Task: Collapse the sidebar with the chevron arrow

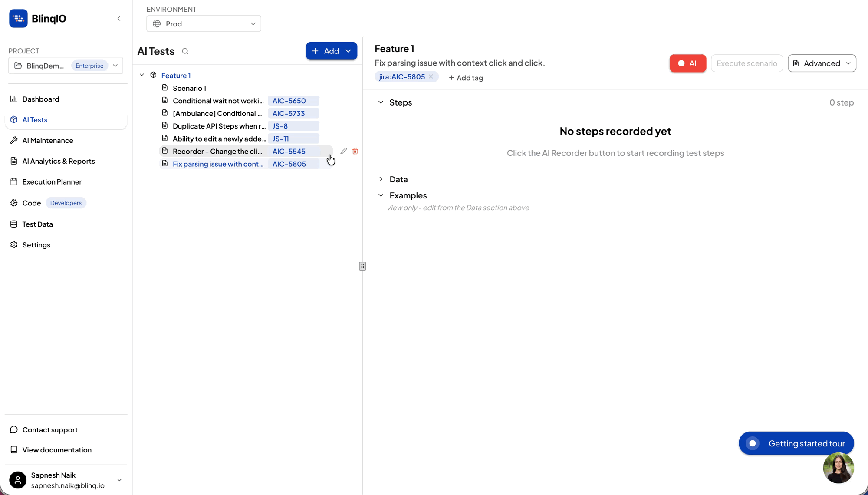Action: tap(119, 18)
